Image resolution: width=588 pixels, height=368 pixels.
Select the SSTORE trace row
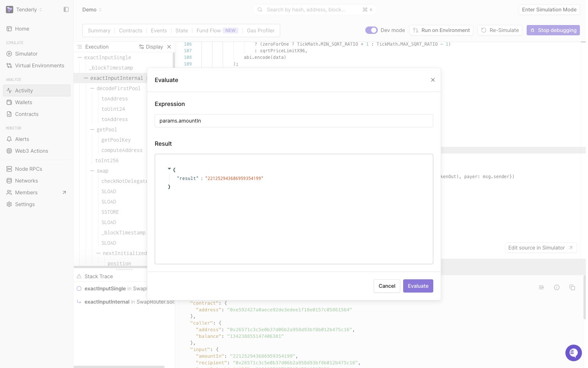(110, 212)
